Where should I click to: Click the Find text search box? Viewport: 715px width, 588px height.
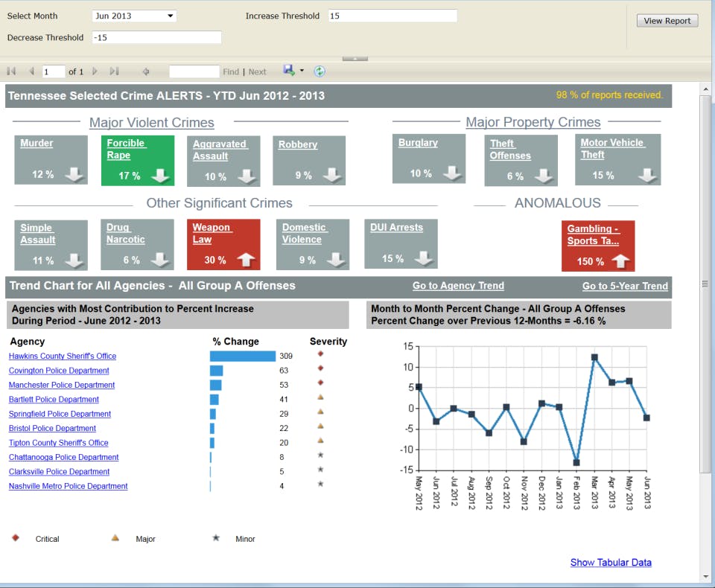click(194, 71)
